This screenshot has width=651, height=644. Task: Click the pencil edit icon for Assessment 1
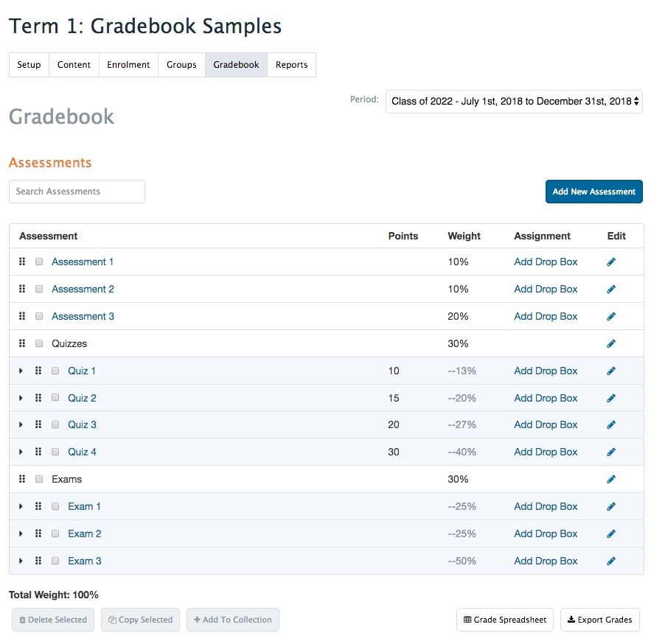(x=611, y=262)
